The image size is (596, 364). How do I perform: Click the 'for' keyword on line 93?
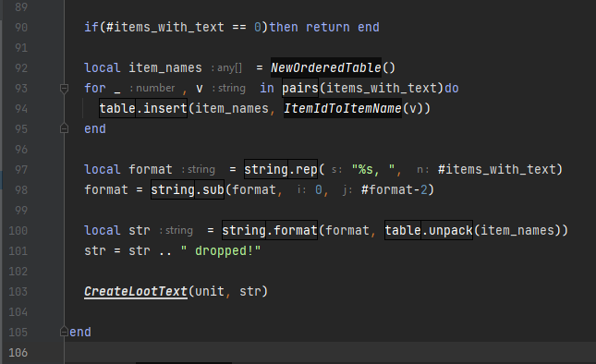pos(94,89)
